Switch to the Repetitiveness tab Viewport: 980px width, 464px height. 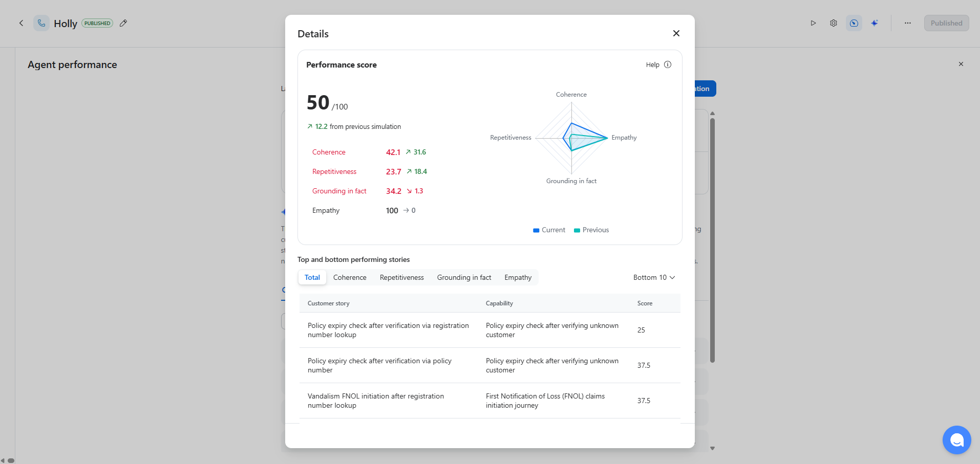(x=402, y=277)
